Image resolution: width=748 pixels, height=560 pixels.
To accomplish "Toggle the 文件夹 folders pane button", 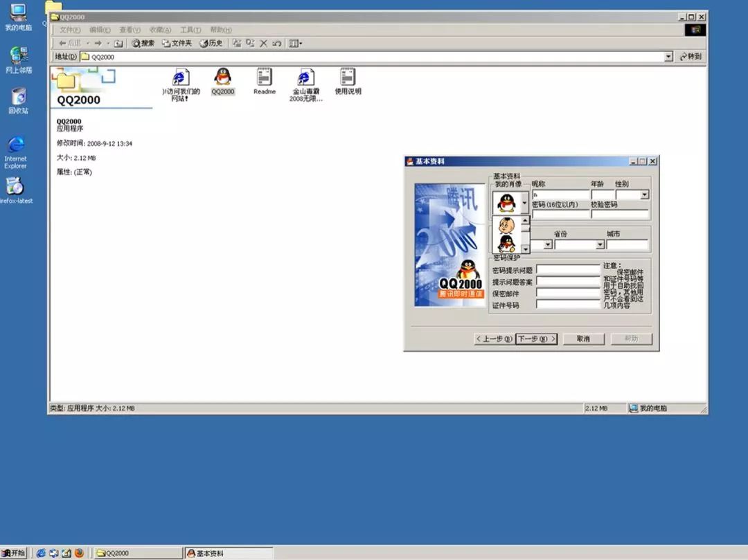I will click(x=177, y=44).
